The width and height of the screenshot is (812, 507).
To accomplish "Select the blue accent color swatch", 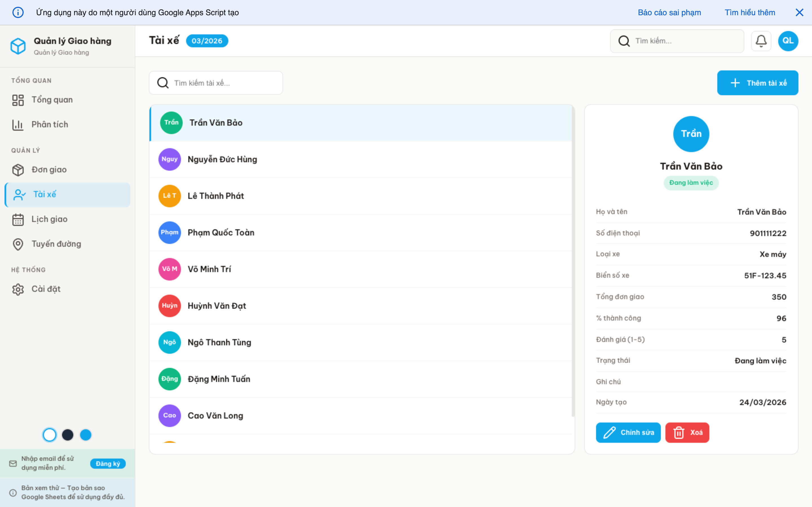I will [x=86, y=435].
